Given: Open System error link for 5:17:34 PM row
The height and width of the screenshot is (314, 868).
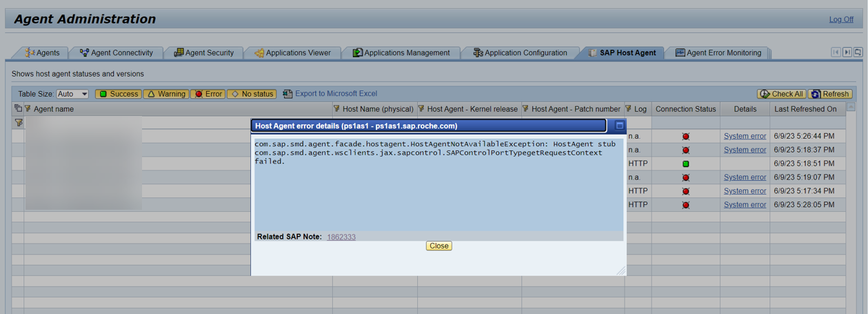Looking at the screenshot, I should point(745,191).
